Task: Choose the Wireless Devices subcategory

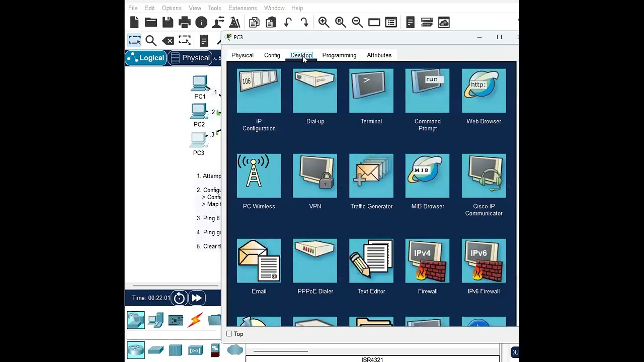Action: (196, 350)
